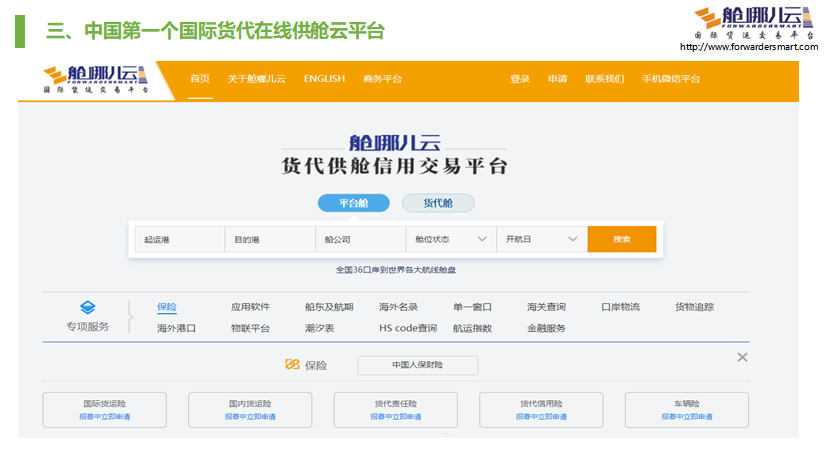Click the 车辆险 card
This screenshot has width=830, height=454.
pyautogui.click(x=687, y=410)
